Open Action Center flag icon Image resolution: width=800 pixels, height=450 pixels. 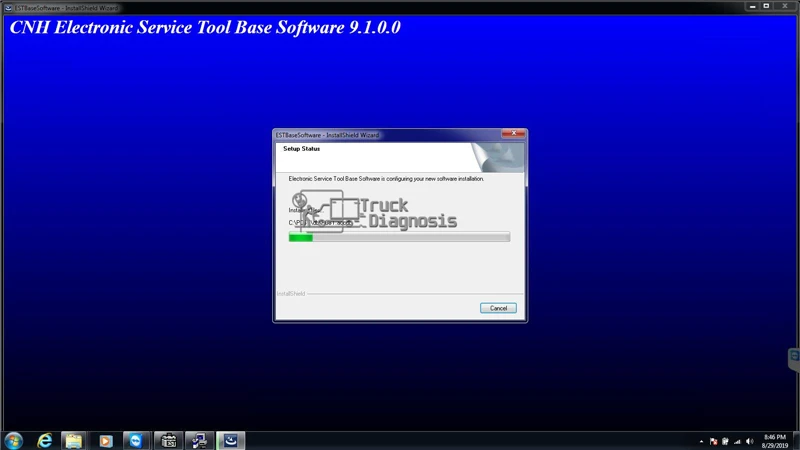point(713,442)
